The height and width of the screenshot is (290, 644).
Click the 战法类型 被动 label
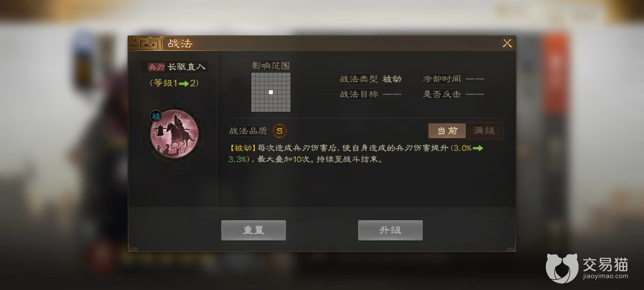point(371,79)
